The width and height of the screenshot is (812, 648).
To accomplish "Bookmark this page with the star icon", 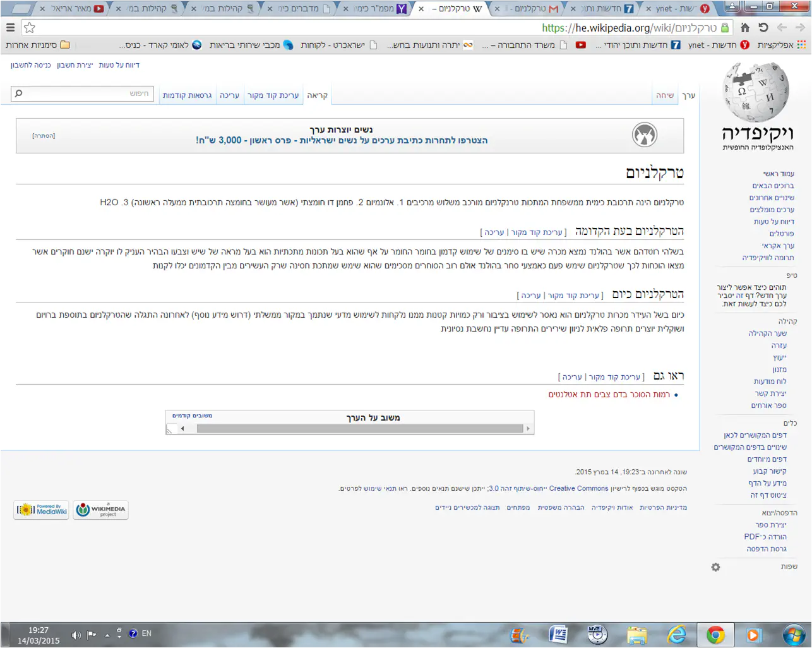I will coord(30,28).
